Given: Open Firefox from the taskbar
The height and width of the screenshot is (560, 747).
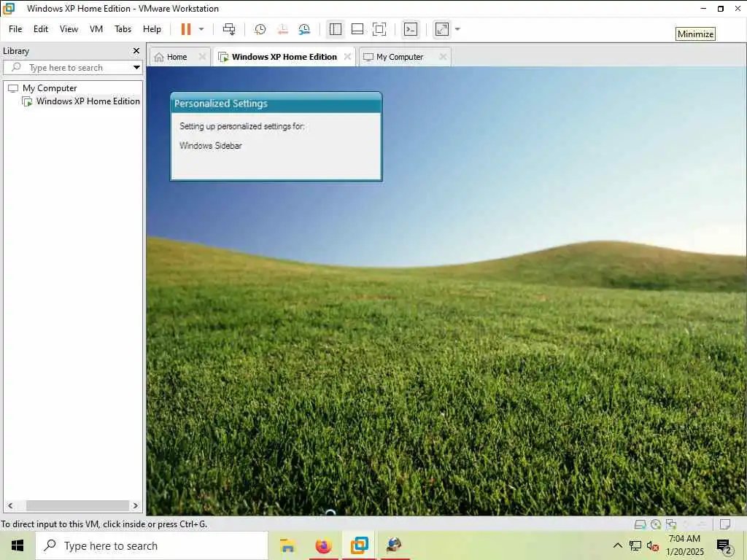Looking at the screenshot, I should coord(323,545).
